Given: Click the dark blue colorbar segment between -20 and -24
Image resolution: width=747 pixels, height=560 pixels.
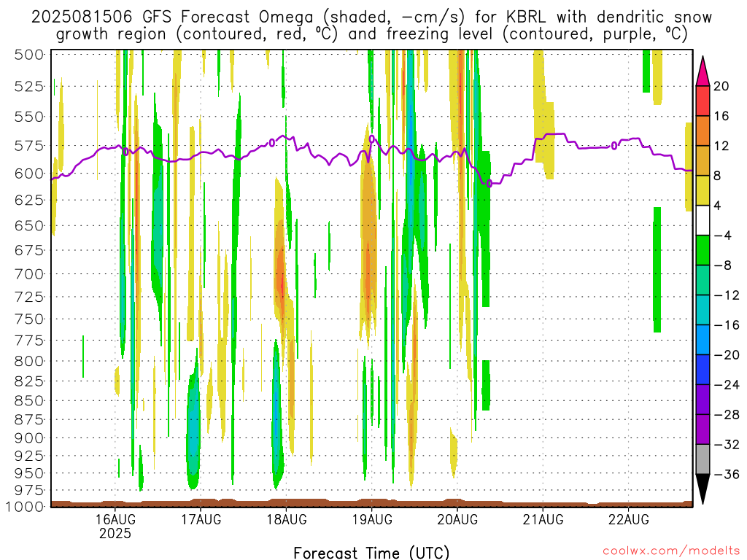Looking at the screenshot, I should 703,370.
